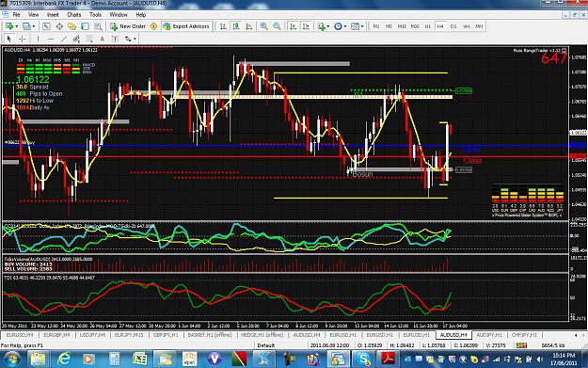588x368 pixels.
Task: Toggle the Market Watch window
Action: pyautogui.click(x=46, y=26)
